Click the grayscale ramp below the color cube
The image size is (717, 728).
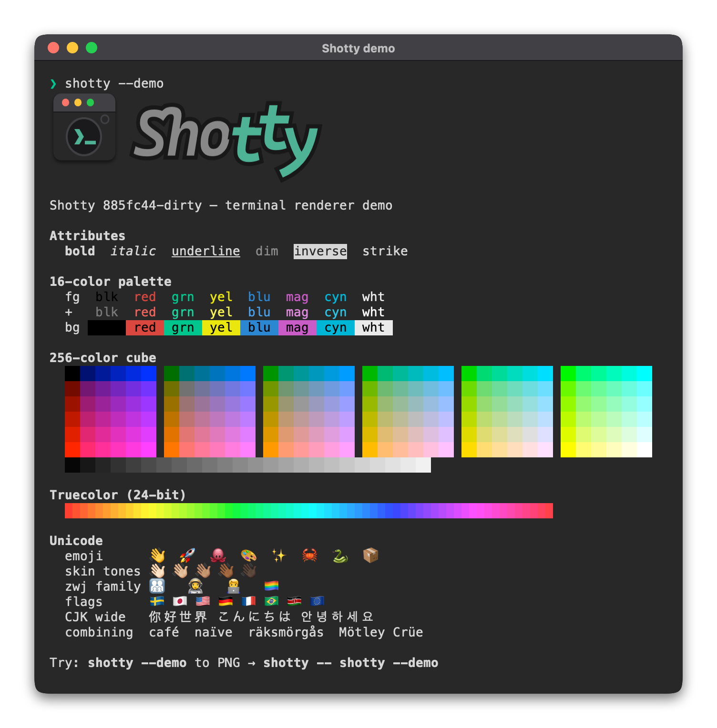pyautogui.click(x=248, y=465)
